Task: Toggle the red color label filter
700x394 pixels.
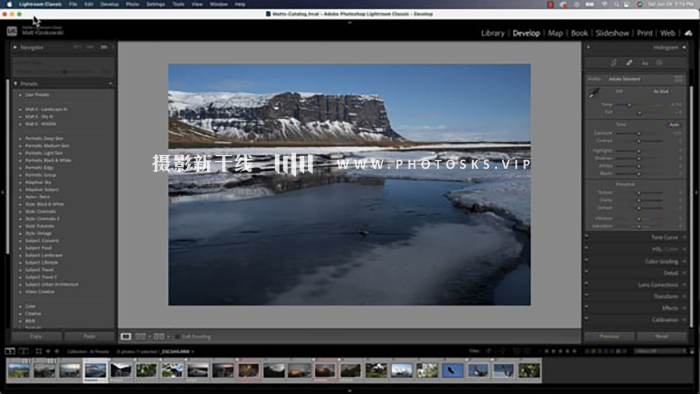Action: [x=588, y=351]
